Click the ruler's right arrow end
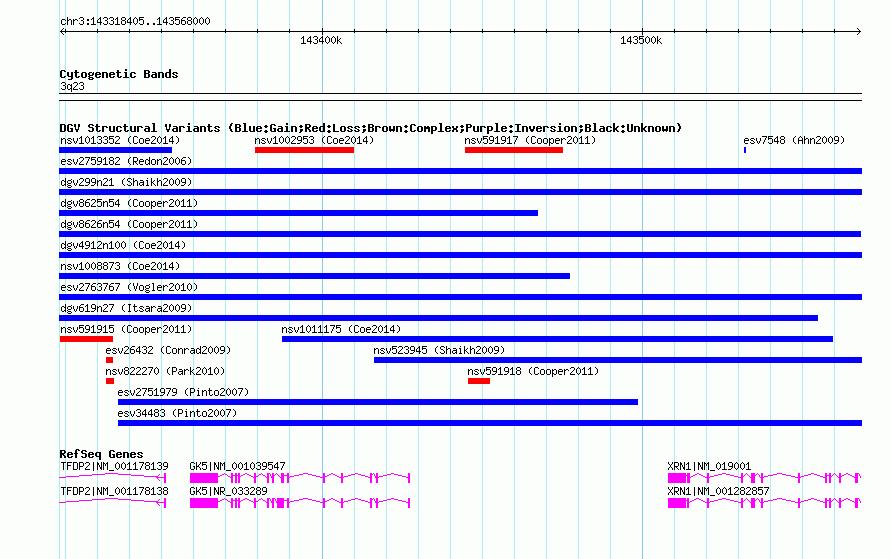Viewport: 890px width, 559px height. pos(859,32)
